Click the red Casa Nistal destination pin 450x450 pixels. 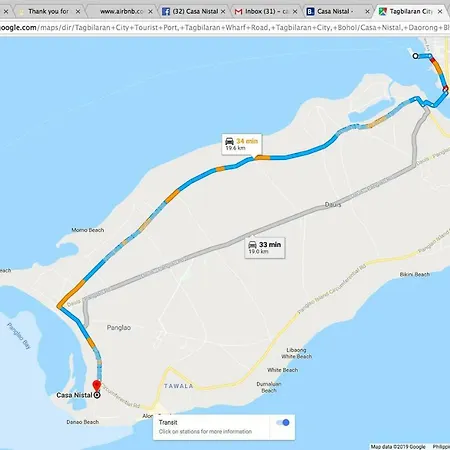click(x=97, y=386)
